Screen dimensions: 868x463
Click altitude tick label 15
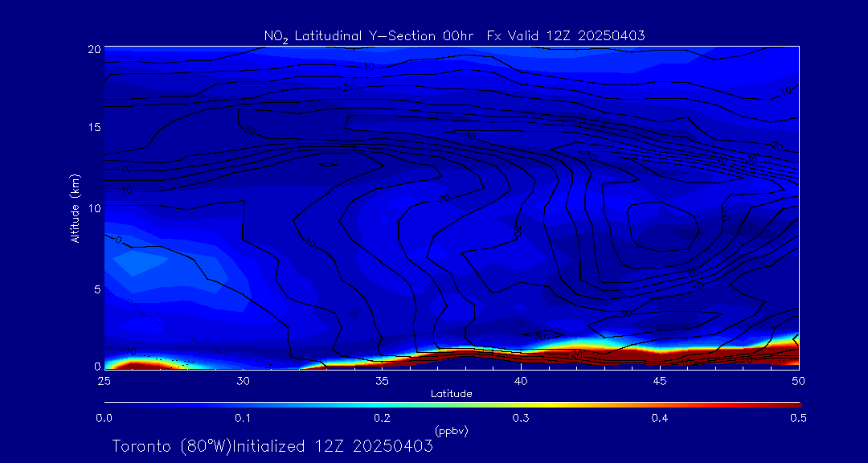[x=94, y=127]
